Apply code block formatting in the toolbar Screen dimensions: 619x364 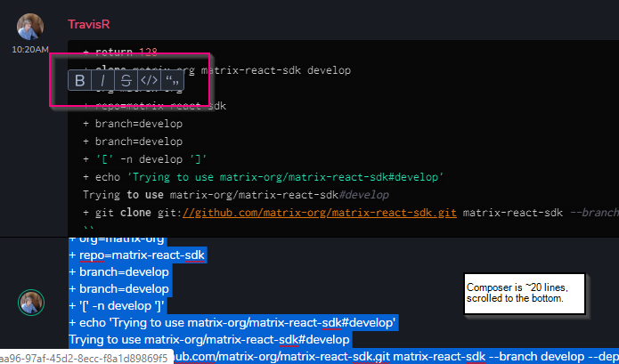pos(150,80)
